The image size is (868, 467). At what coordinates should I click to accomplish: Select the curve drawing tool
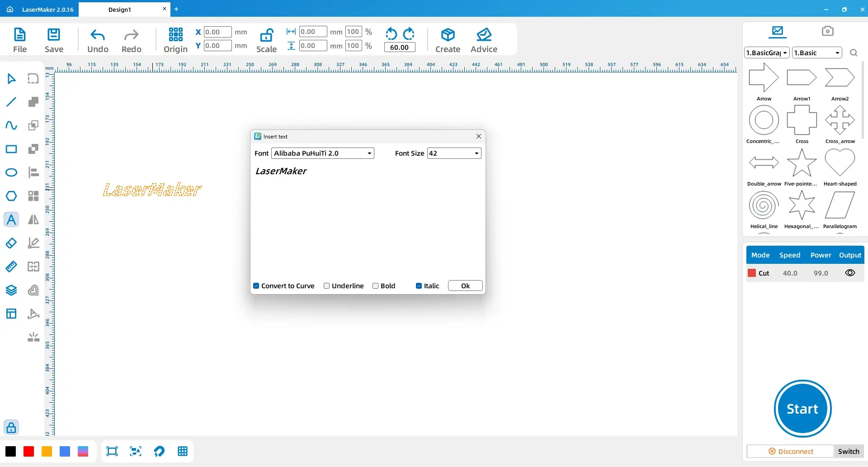(11, 125)
